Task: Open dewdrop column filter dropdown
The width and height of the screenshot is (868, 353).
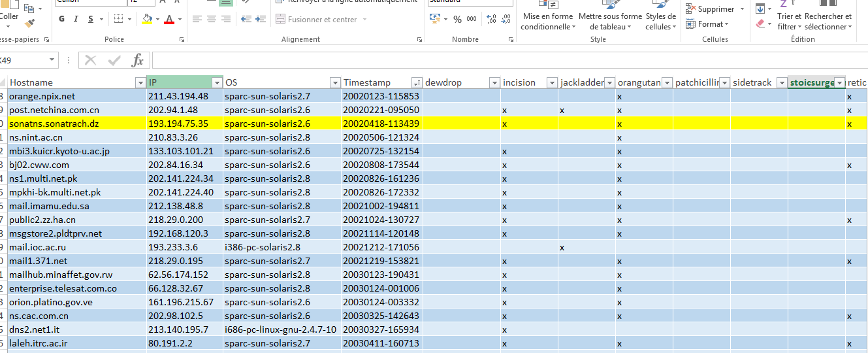Action: (494, 82)
